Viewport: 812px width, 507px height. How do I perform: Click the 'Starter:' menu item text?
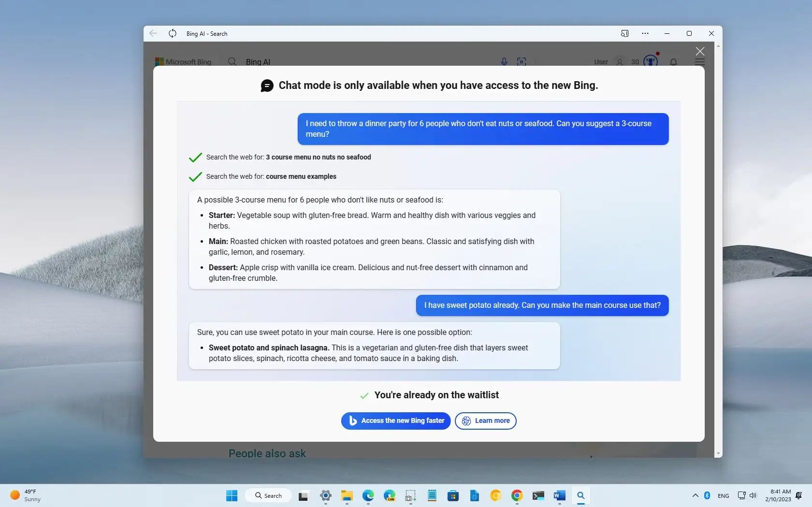222,215
